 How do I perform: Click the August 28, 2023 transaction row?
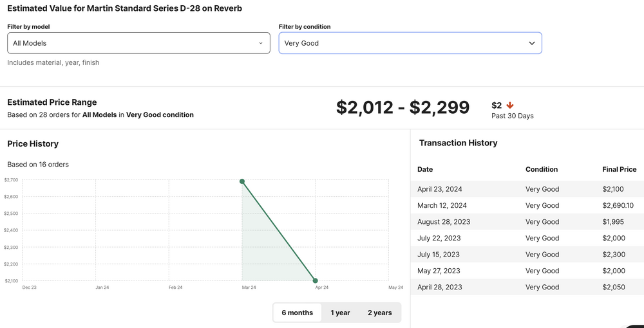coord(527,222)
